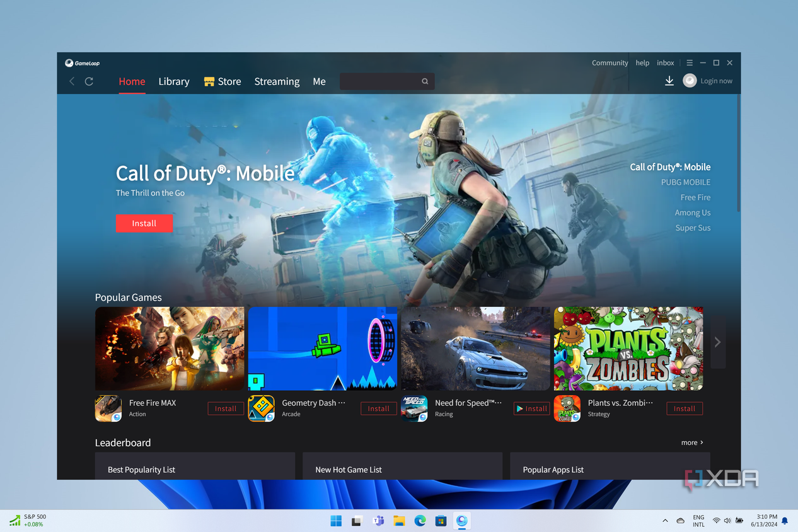
Task: Refresh the page with the reload icon
Action: [90, 81]
